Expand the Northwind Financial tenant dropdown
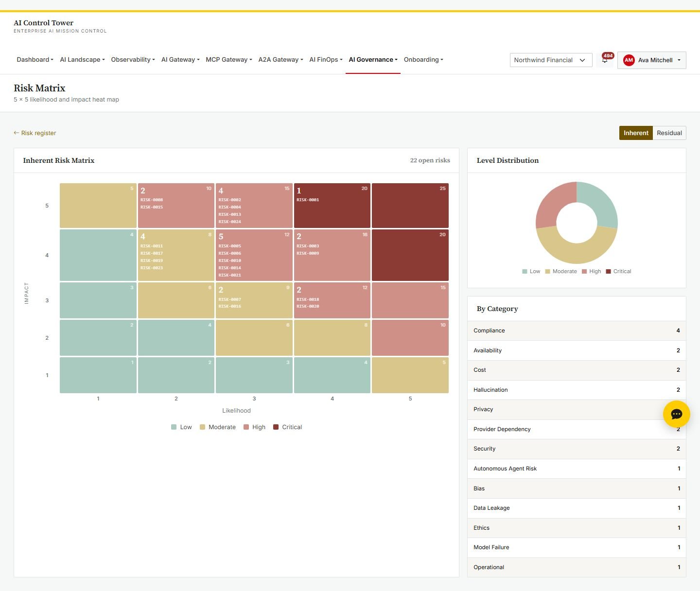 point(551,60)
